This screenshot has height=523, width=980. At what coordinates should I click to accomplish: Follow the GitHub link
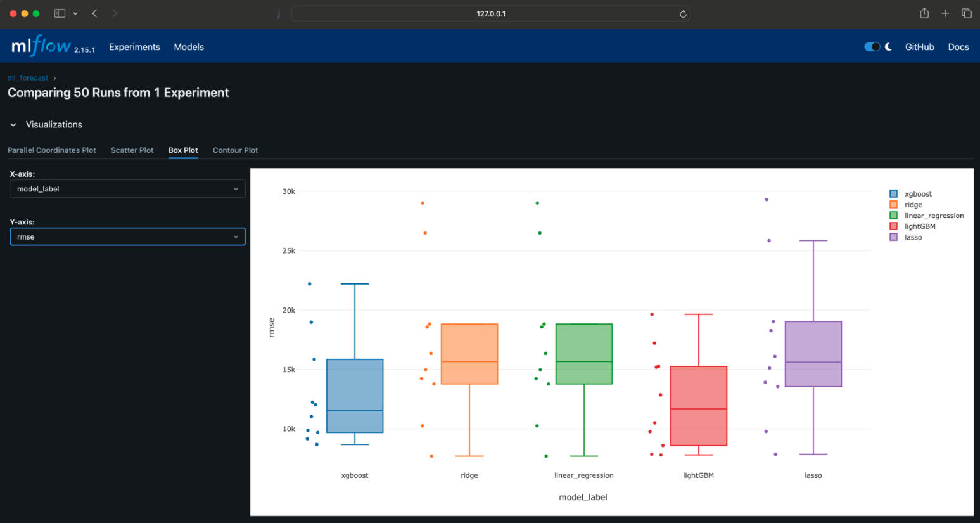pos(920,46)
